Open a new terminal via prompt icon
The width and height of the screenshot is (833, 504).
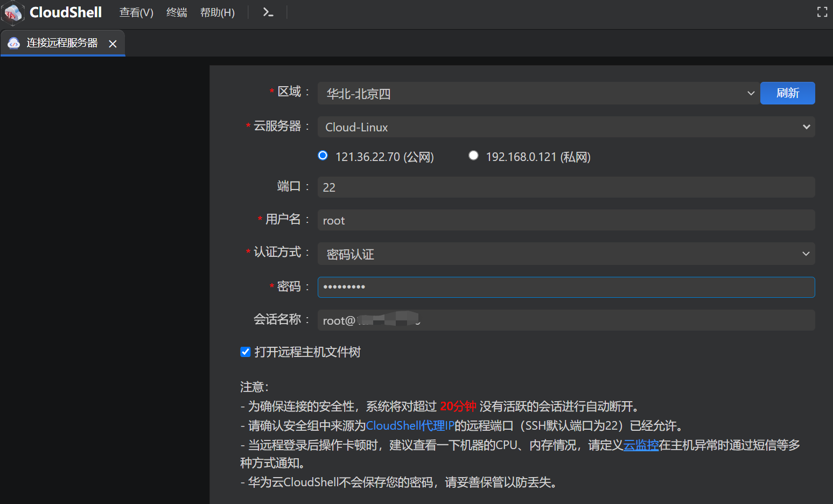268,12
